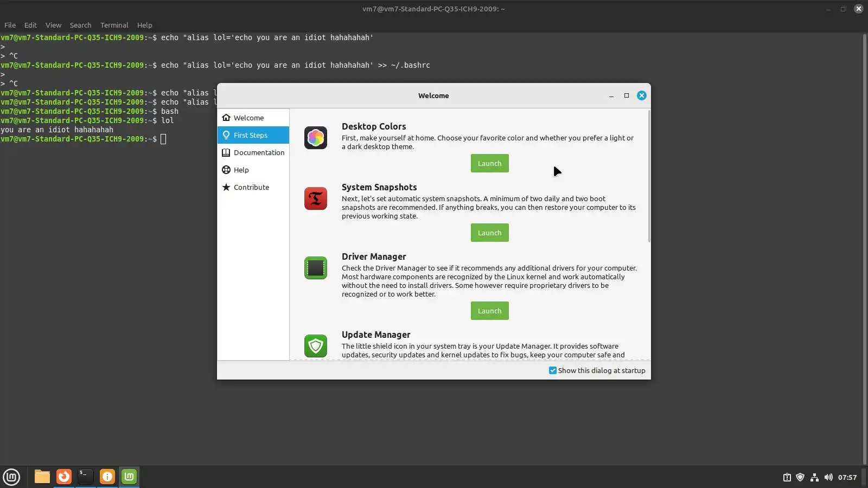This screenshot has width=868, height=488.
Task: Click the 'you are an idiot hahahahah' output
Action: (57, 130)
